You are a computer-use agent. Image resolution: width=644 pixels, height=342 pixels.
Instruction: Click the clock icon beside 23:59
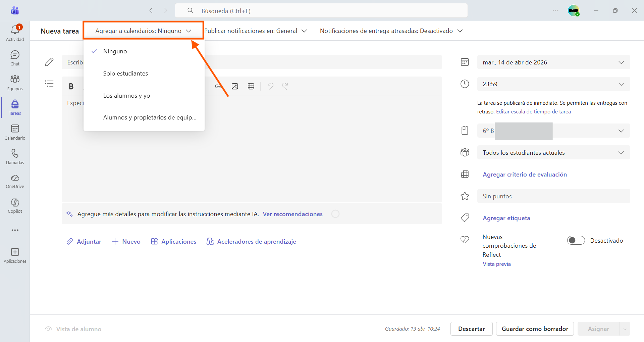click(x=465, y=84)
